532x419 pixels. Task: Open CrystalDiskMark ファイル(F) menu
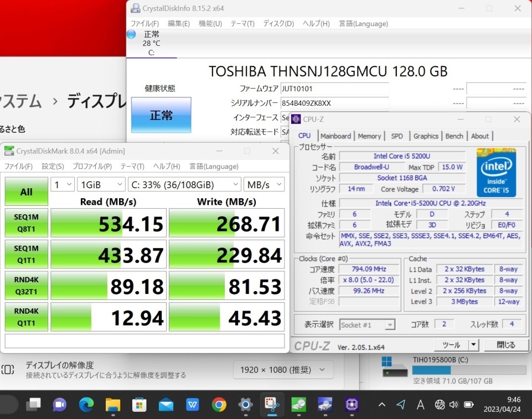click(18, 166)
